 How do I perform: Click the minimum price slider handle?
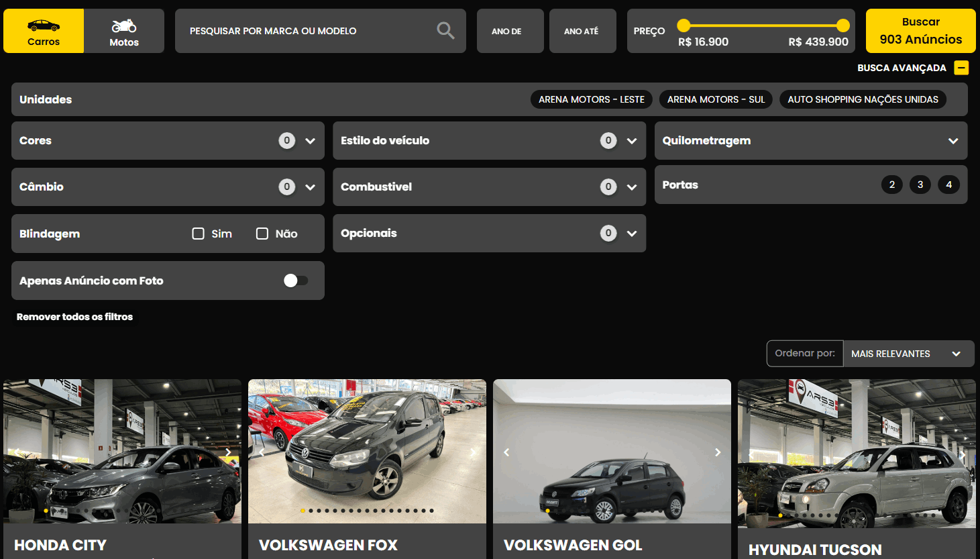click(684, 26)
